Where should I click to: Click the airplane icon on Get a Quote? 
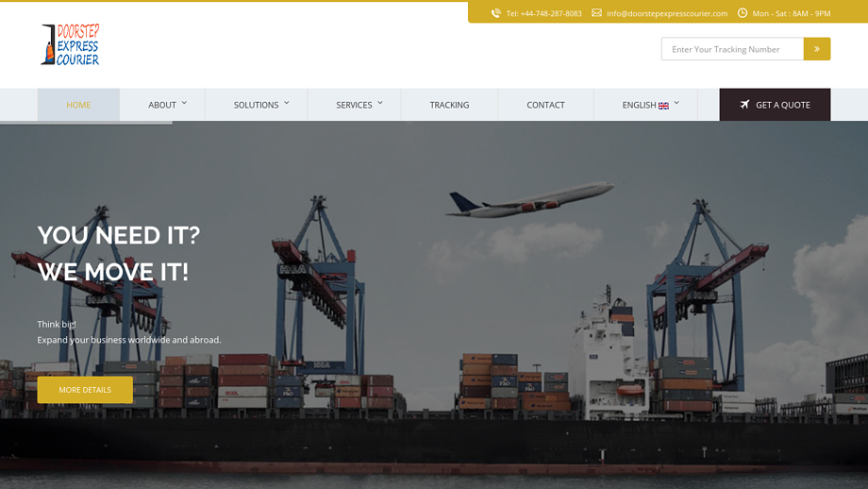(x=744, y=104)
